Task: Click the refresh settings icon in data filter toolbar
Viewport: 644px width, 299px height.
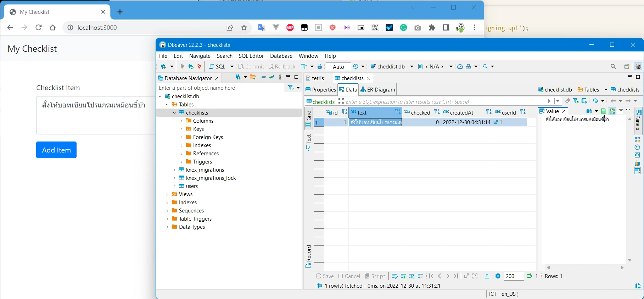Action: (x=596, y=101)
